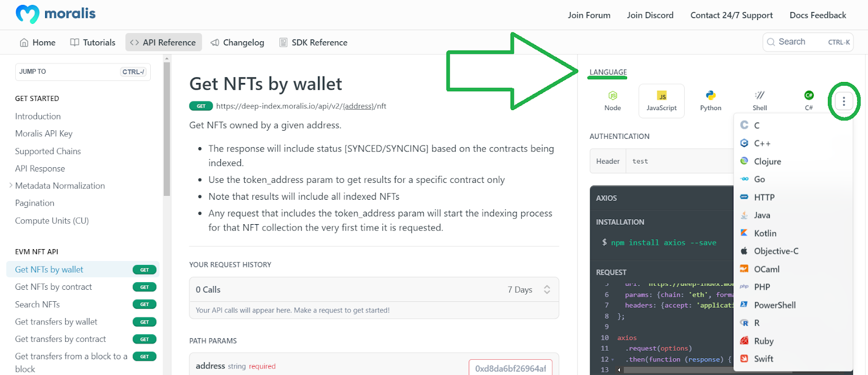Choose Ruby from language list
Screen dimensions: 868x375
[793, 341]
